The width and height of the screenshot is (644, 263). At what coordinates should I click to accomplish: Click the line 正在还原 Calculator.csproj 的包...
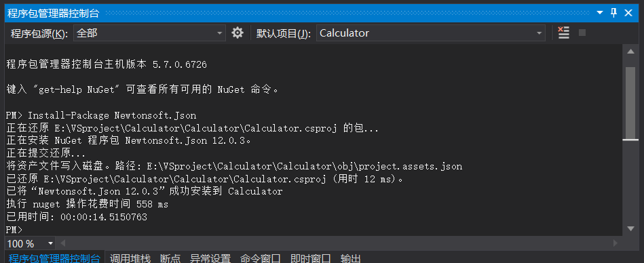[192, 128]
